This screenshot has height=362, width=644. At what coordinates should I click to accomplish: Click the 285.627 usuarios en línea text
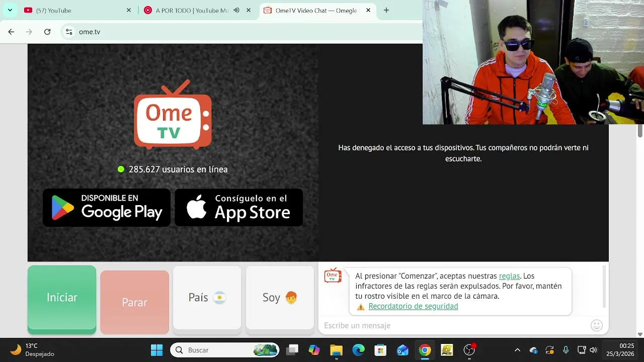coord(178,169)
